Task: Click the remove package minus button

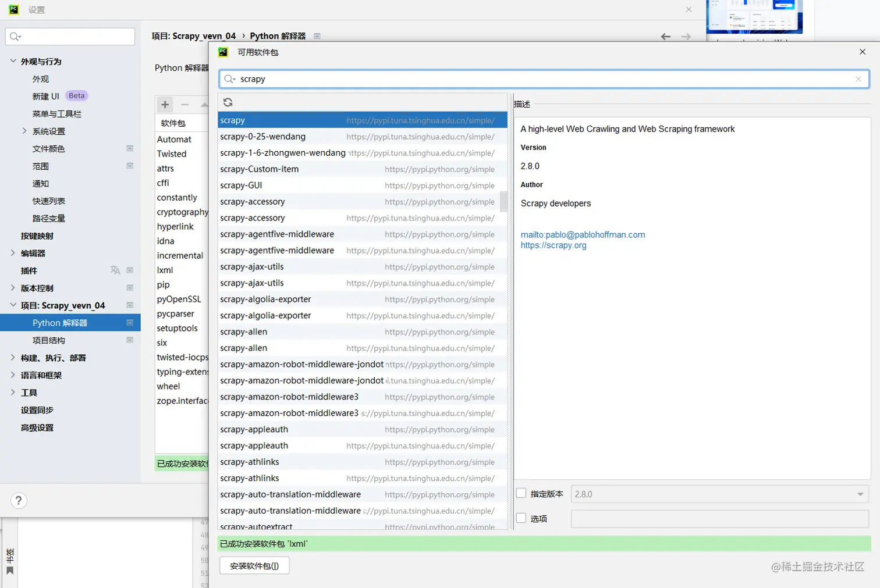Action: pyautogui.click(x=185, y=105)
